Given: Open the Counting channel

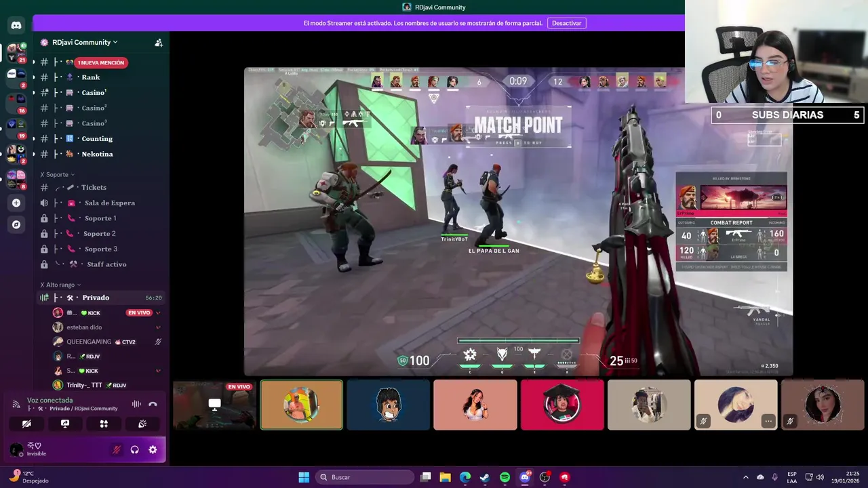Looking at the screenshot, I should (102, 138).
